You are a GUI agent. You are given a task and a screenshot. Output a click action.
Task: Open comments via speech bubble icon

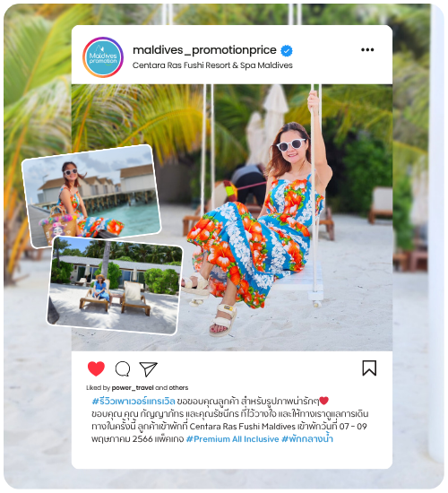(x=123, y=368)
